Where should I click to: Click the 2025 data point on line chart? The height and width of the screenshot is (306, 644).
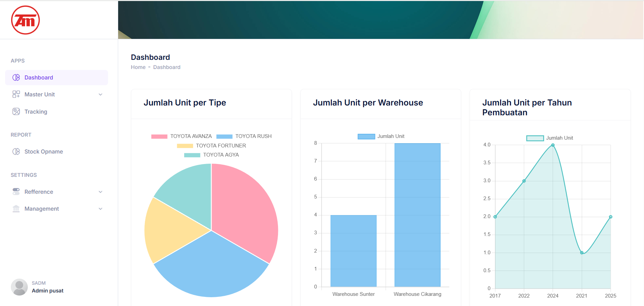click(610, 217)
